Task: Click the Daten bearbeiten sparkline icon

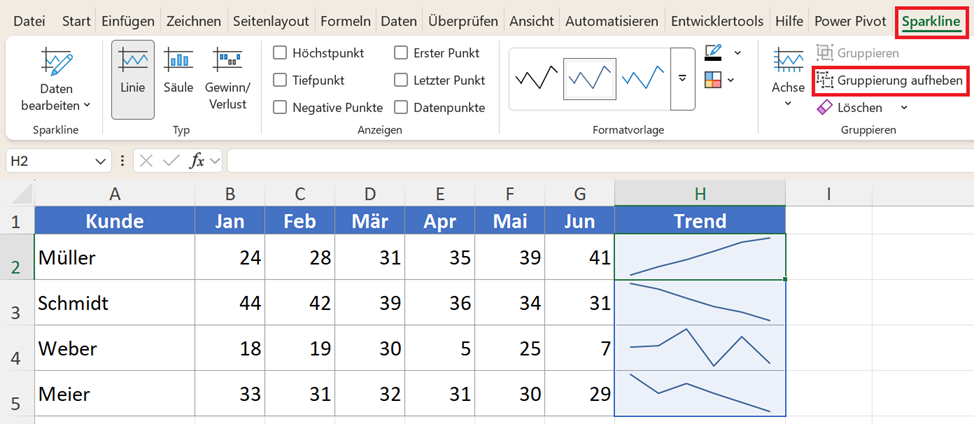Action: coord(55,62)
